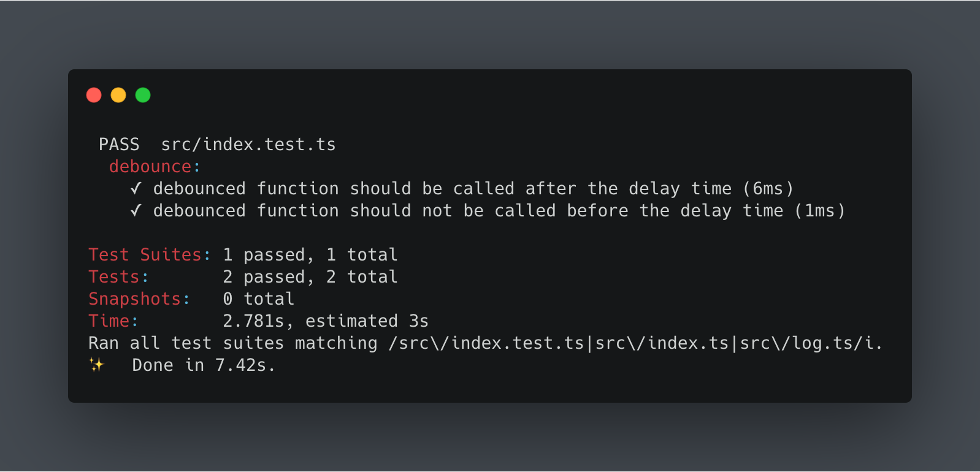This screenshot has width=980, height=472.
Task: Click second checkmark beside 'not be called' test
Action: coord(136,210)
